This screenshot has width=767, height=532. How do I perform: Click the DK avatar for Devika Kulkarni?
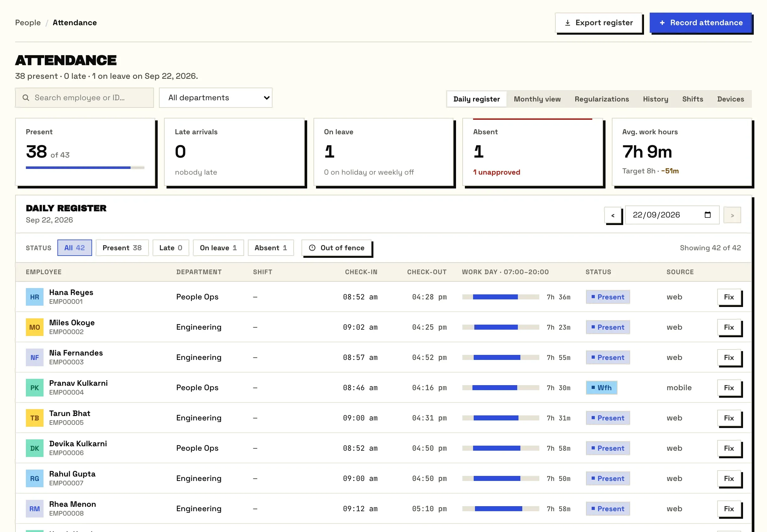click(35, 448)
